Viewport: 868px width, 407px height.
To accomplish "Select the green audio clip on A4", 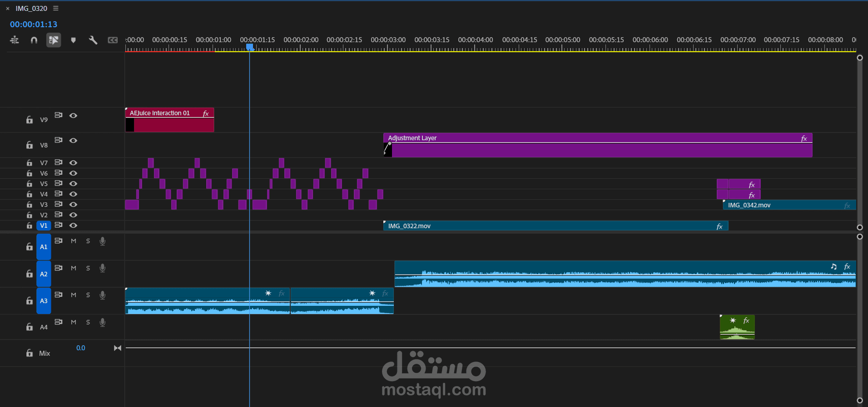I will pyautogui.click(x=737, y=327).
